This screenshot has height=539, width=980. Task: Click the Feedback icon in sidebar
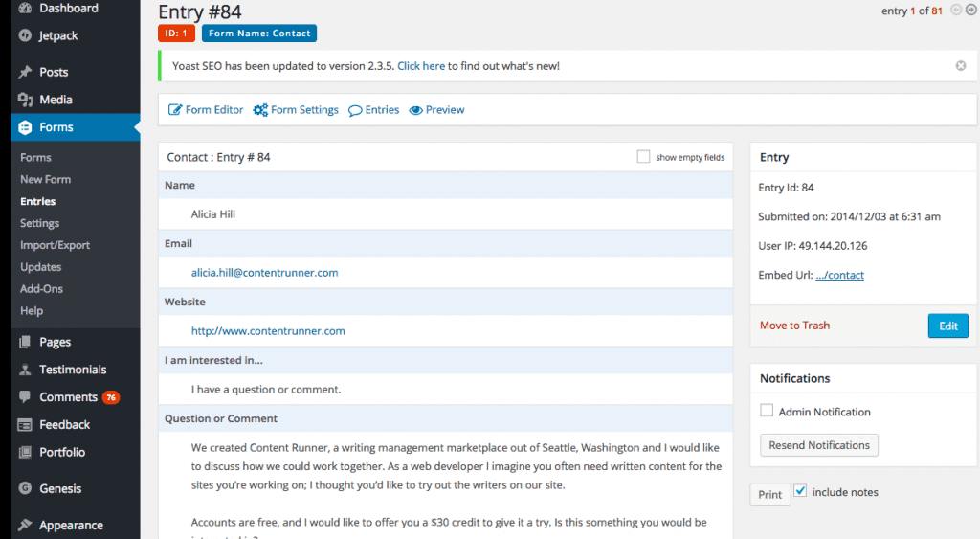pyautogui.click(x=25, y=424)
